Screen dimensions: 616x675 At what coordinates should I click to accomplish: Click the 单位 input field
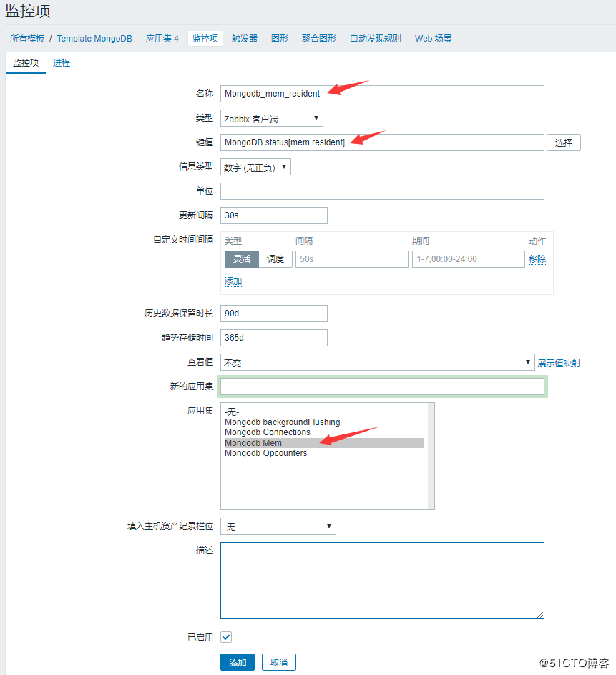click(x=382, y=191)
